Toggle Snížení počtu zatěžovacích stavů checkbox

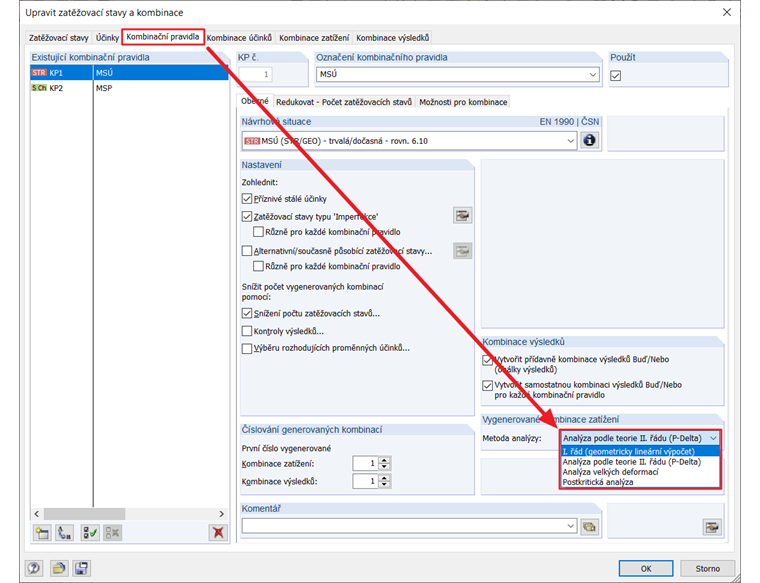(x=247, y=314)
